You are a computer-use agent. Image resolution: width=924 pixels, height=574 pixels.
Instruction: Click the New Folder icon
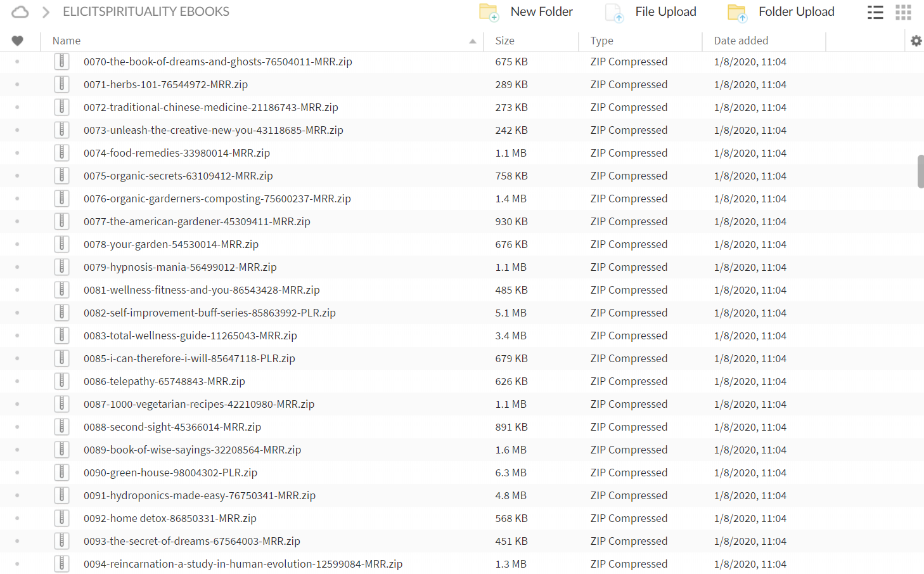click(489, 12)
